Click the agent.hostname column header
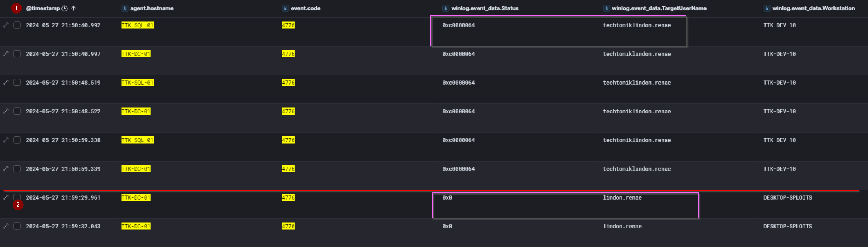The height and width of the screenshot is (247, 868). coord(152,8)
